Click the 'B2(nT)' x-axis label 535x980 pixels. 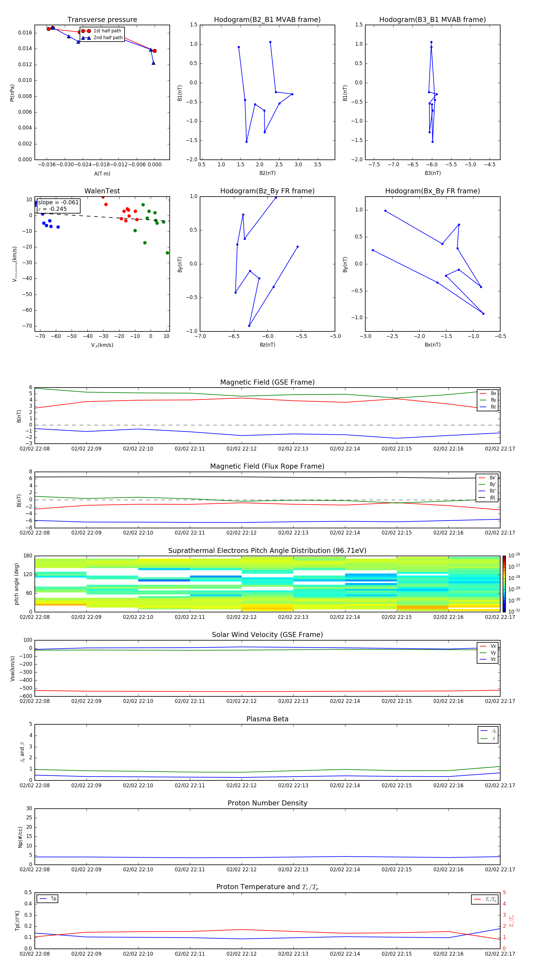tap(267, 173)
